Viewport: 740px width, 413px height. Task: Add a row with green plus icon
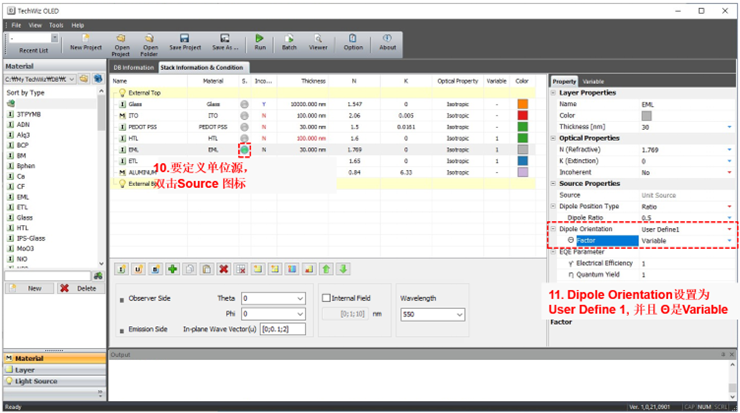point(172,269)
